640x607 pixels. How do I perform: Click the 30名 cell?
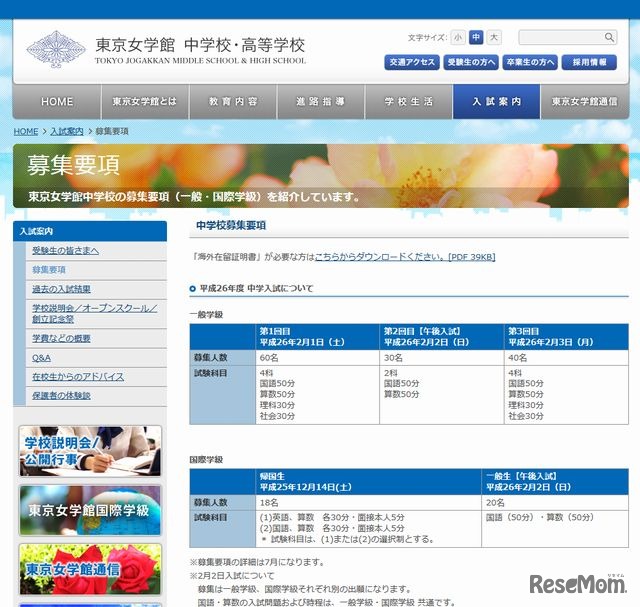(x=442, y=358)
